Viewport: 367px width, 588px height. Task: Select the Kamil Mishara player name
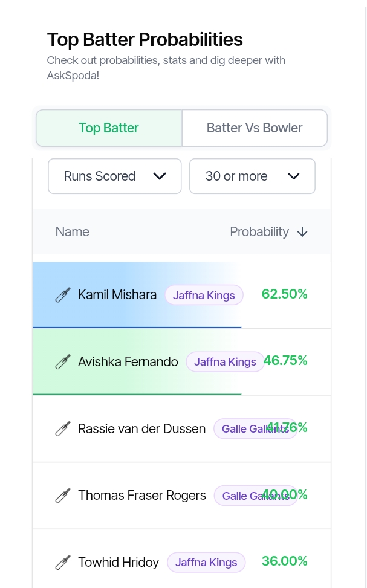point(117,295)
